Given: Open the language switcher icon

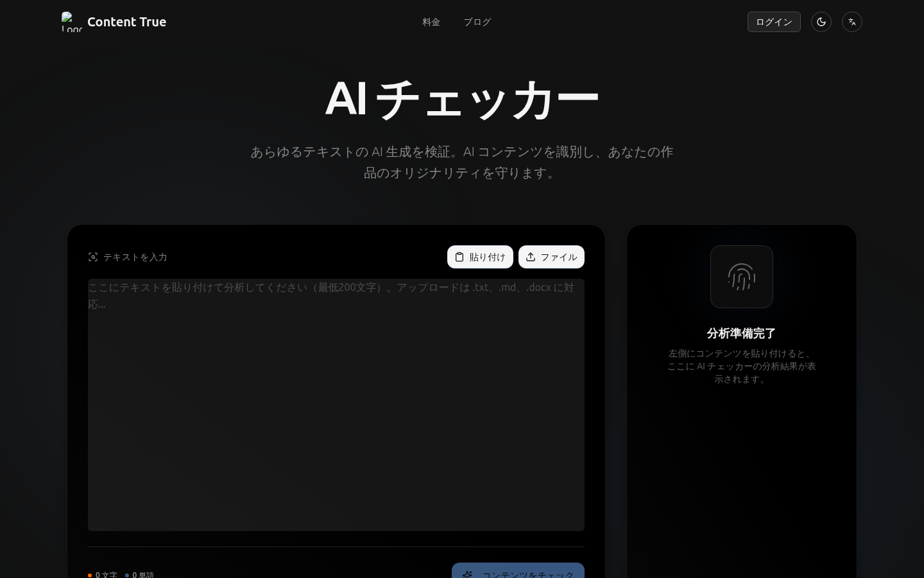Looking at the screenshot, I should pyautogui.click(x=852, y=22).
